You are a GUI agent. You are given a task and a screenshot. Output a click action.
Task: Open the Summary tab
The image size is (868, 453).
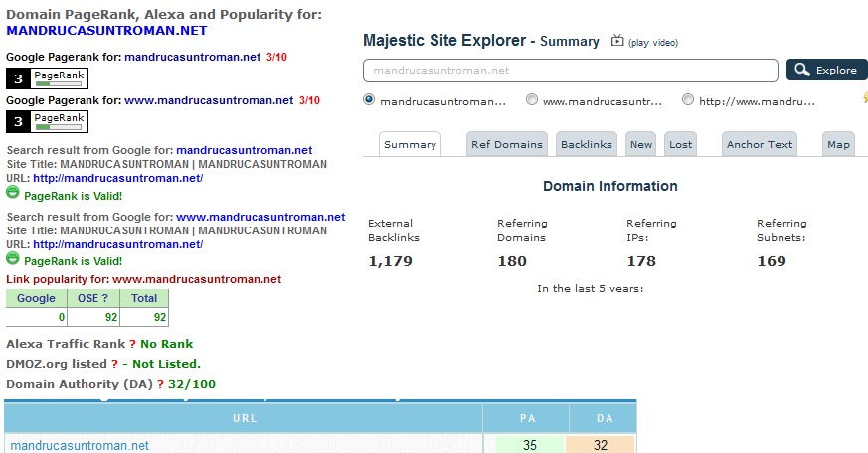point(411,144)
